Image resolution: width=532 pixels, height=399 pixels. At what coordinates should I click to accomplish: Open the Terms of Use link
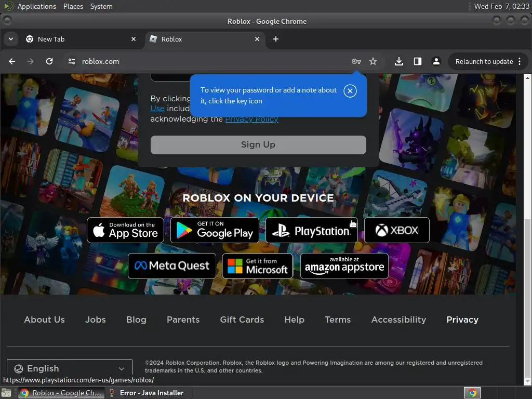pyautogui.click(x=157, y=109)
